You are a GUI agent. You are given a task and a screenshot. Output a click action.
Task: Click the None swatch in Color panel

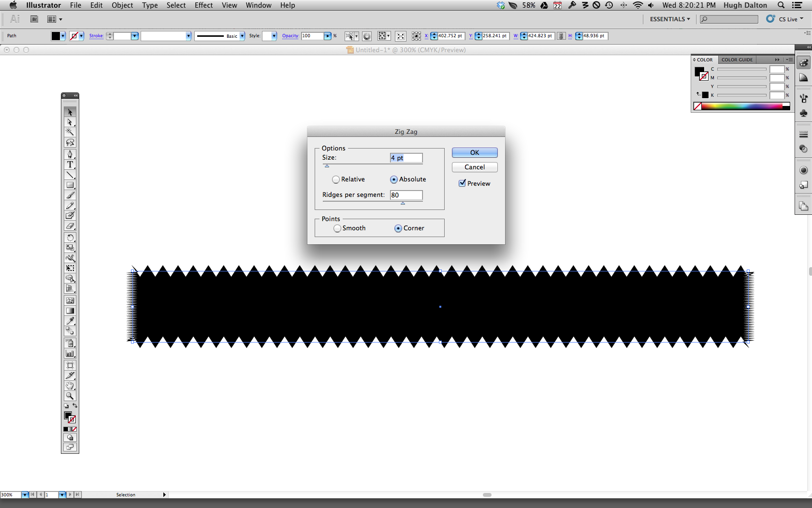click(697, 106)
